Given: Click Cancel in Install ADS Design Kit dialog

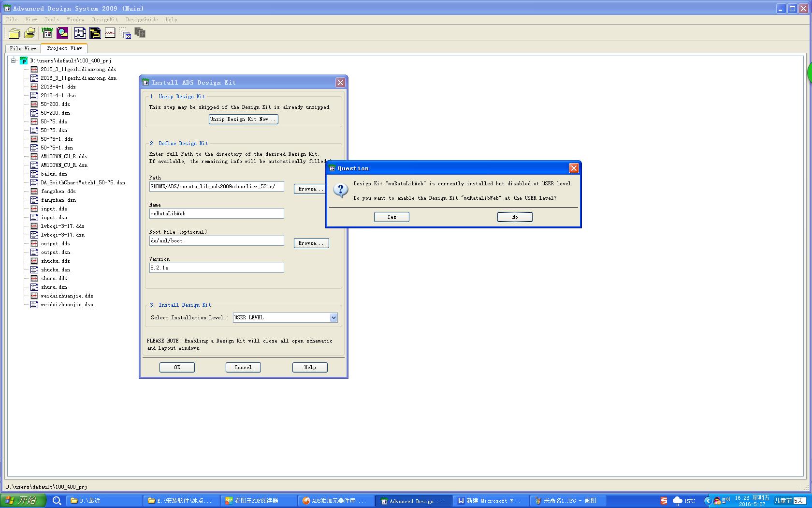Looking at the screenshot, I should point(243,368).
